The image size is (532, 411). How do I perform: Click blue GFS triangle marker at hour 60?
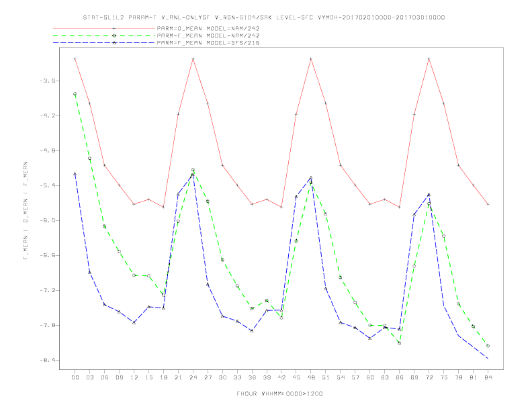370,338
